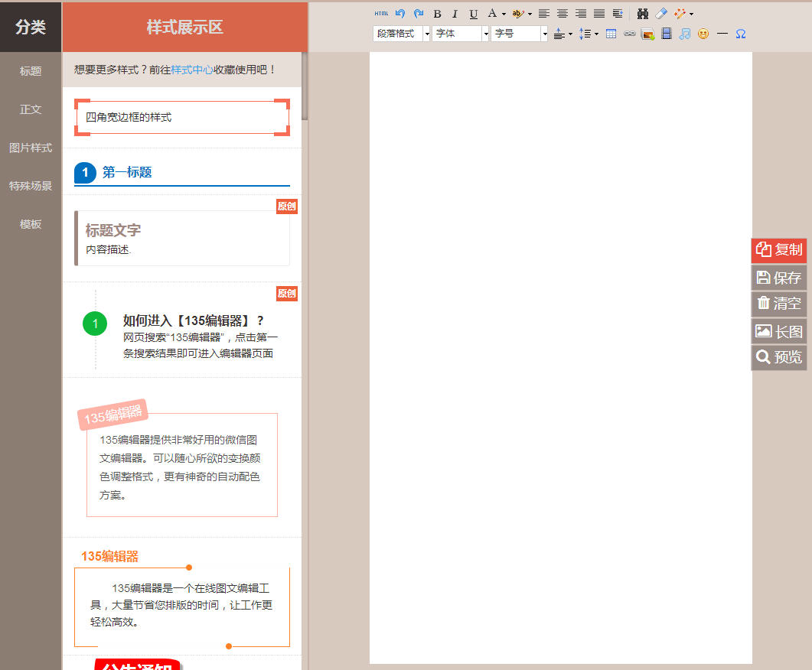Toggle bold formatting
This screenshot has width=812, height=670.
(436, 13)
